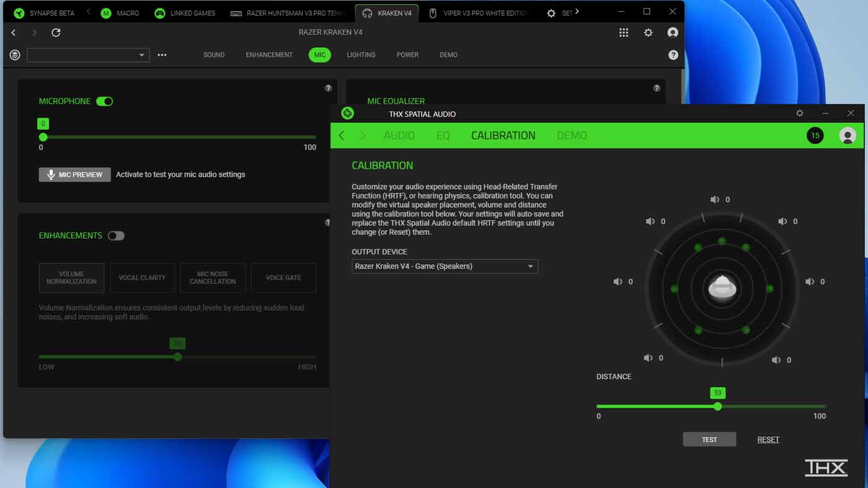Show help for the Microphone panel
This screenshot has width=868, height=488.
[328, 88]
